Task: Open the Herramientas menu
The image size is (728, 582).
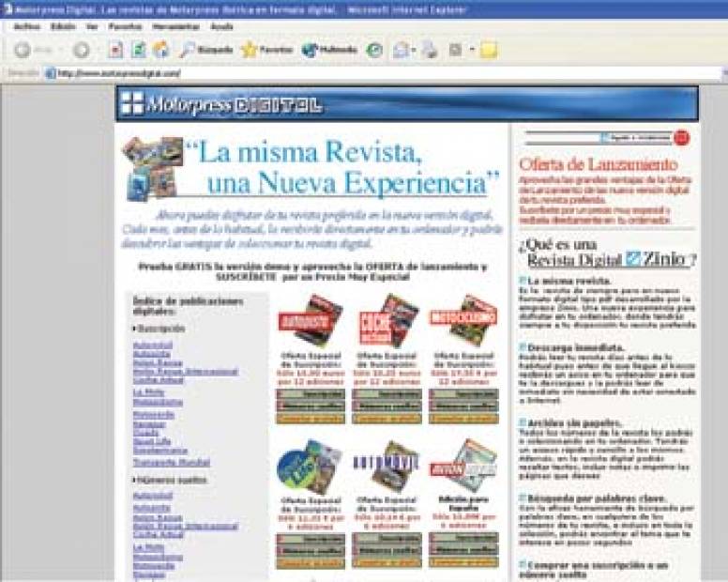Action: click(x=176, y=27)
